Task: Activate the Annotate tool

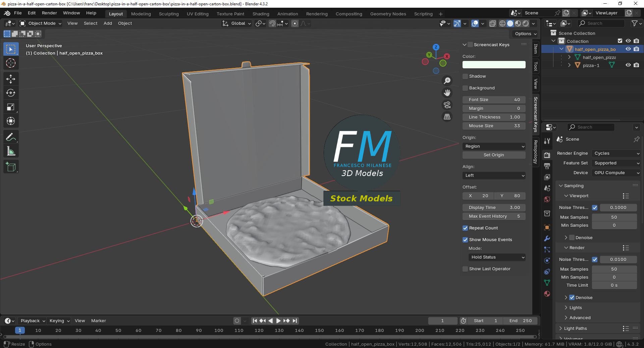Action: (11, 137)
